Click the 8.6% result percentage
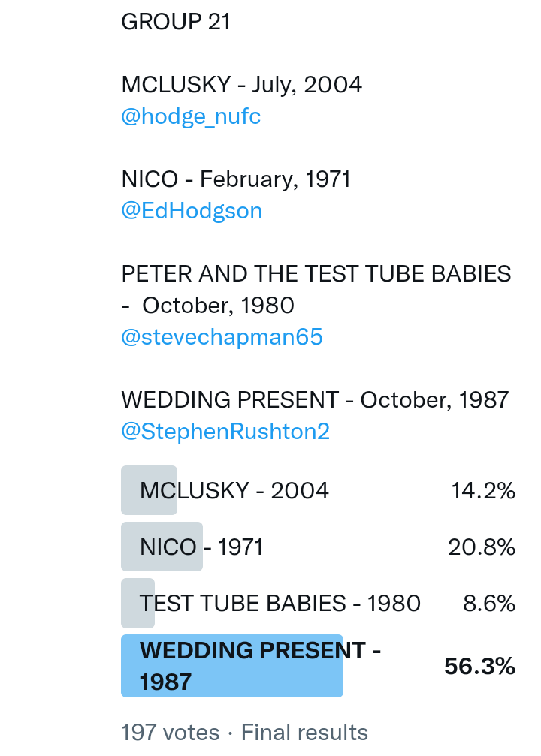The width and height of the screenshot is (541, 756). pos(488,604)
